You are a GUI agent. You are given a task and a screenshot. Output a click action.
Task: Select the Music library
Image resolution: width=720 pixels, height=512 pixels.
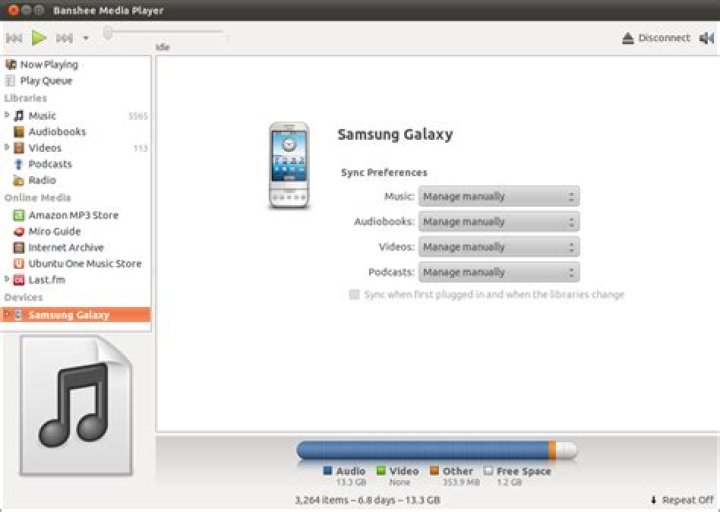pyautogui.click(x=42, y=116)
